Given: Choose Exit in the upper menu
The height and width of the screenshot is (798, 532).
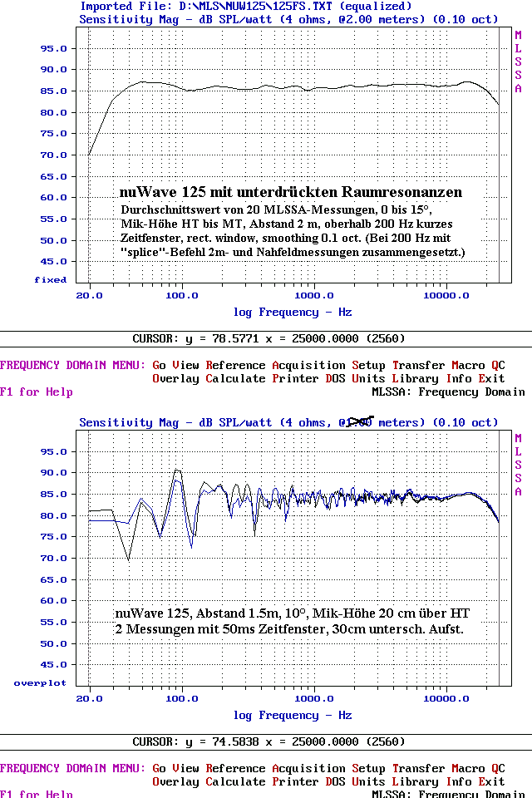Looking at the screenshot, I should (491, 379).
